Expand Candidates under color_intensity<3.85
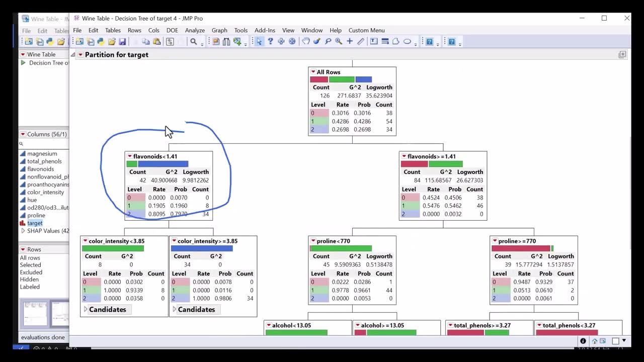644x362 pixels. coord(86,309)
